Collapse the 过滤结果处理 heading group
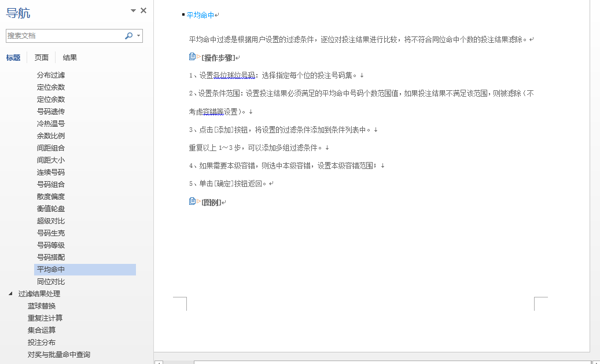 pos(10,294)
